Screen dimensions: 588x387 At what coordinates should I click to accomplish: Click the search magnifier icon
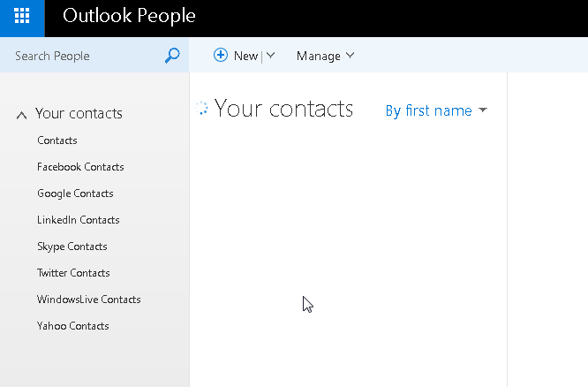point(172,56)
